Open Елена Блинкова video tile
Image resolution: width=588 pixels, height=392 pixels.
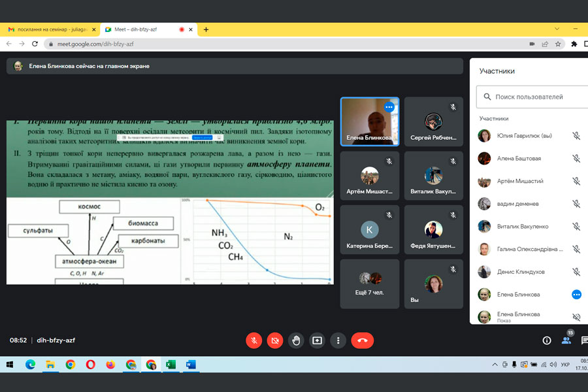coord(370,122)
